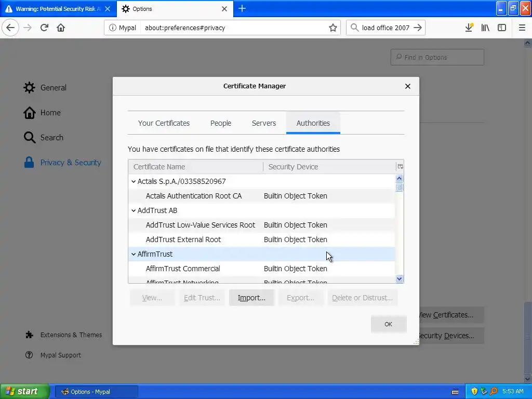Click the keyboard icon in taskbar

[455, 392]
